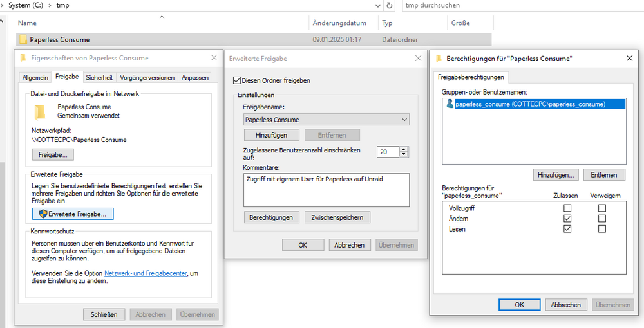644x328 pixels.
Task: Check Vollzugriff Verweigern checkbox
Action: 602,208
